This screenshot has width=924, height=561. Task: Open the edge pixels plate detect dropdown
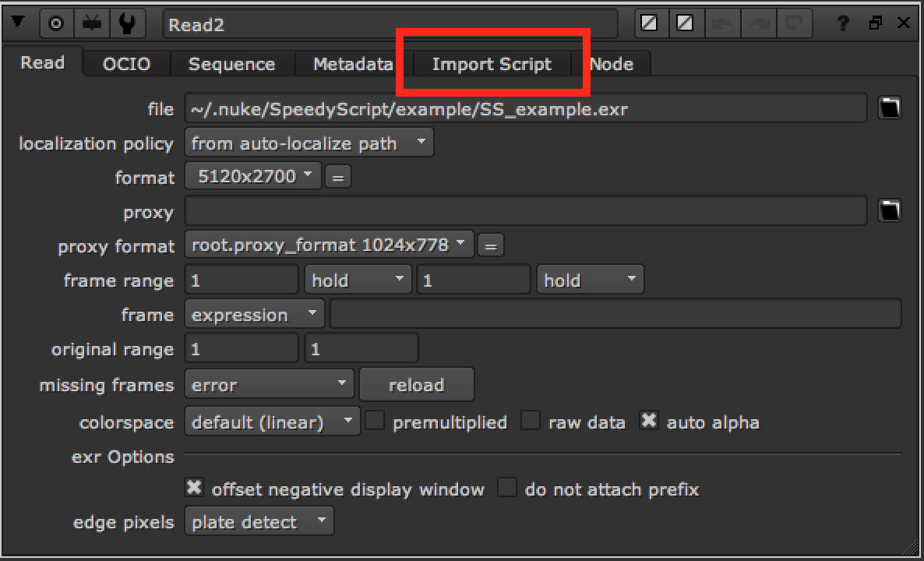(x=259, y=521)
